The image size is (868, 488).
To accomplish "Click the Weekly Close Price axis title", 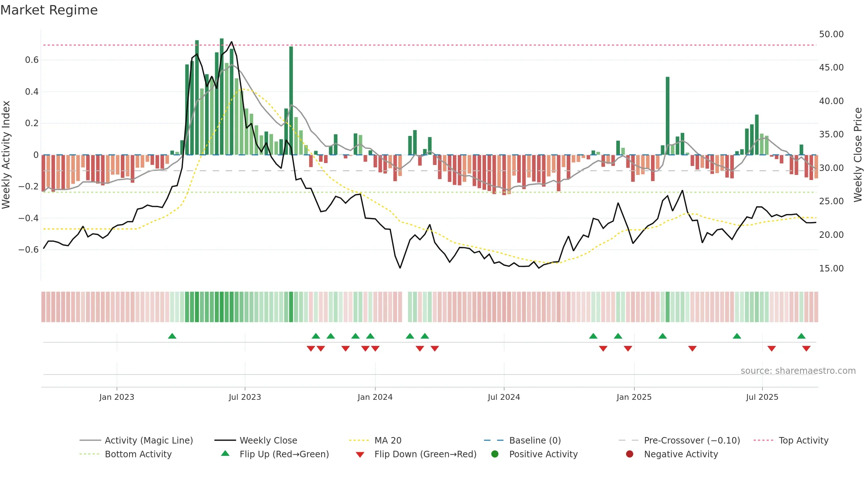I will 858,155.
